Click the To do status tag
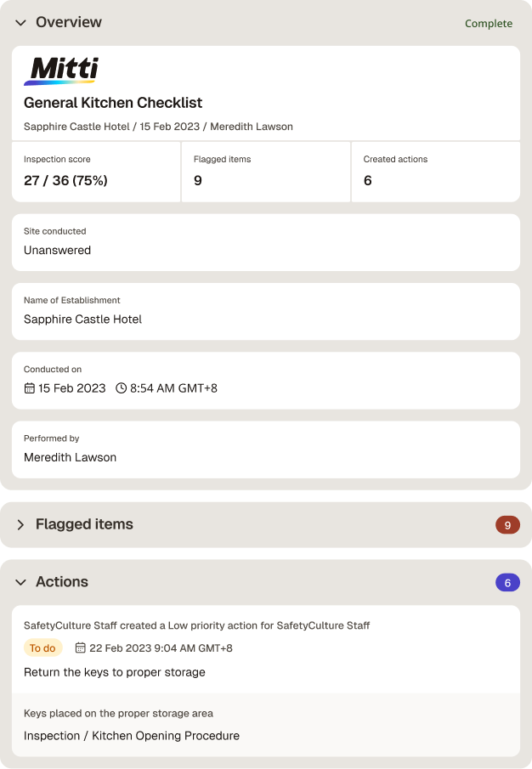The width and height of the screenshot is (532, 769). [42, 647]
